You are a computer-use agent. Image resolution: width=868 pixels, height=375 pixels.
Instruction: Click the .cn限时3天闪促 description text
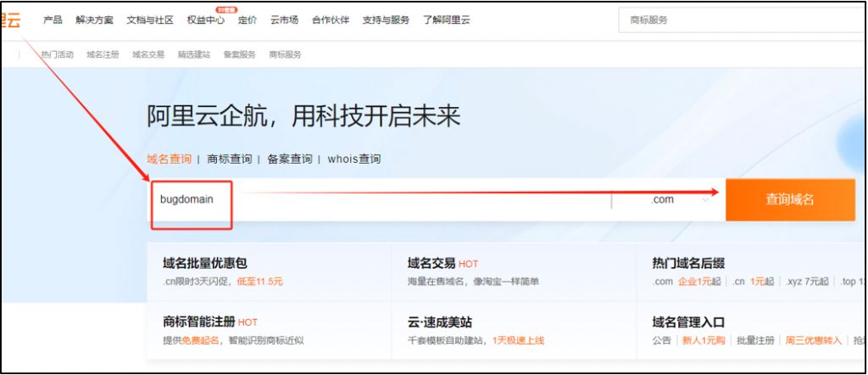[x=197, y=282]
